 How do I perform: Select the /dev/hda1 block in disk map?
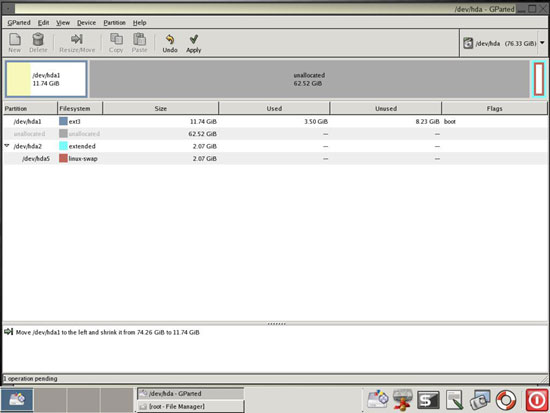pyautogui.click(x=46, y=79)
